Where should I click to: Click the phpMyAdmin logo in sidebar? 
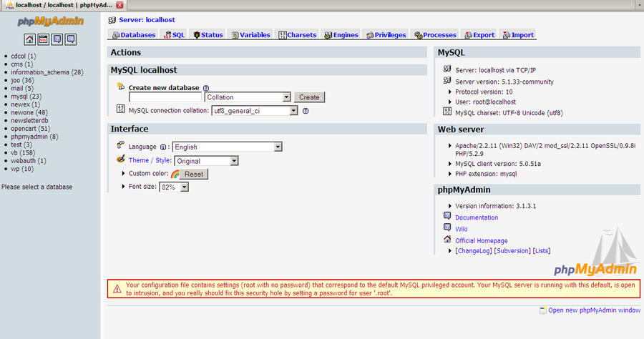pos(51,21)
